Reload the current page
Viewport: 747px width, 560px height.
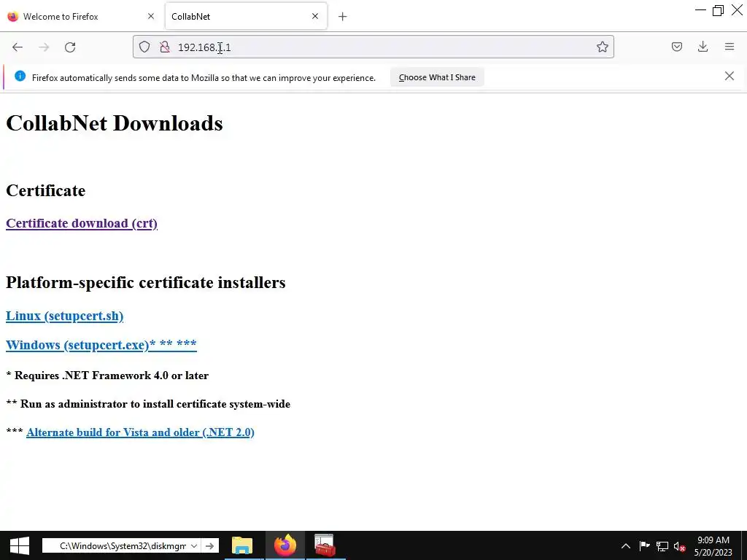click(70, 47)
